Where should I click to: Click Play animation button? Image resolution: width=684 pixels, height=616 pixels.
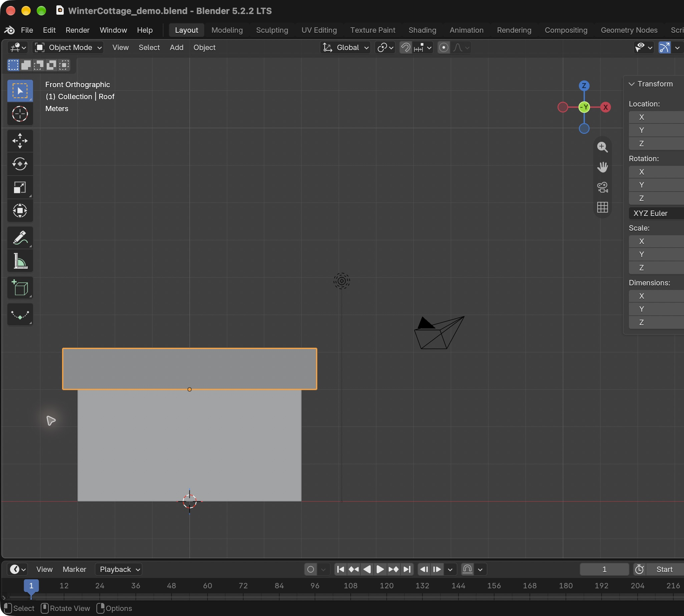click(380, 569)
